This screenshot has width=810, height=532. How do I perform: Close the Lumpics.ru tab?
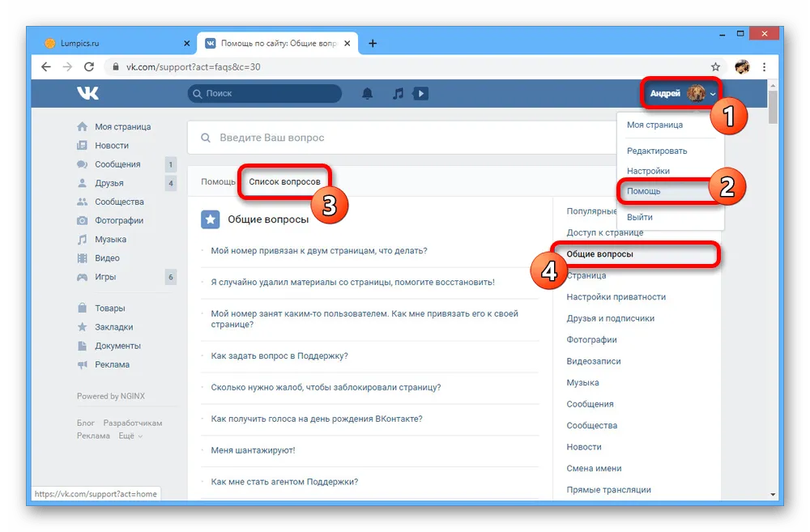(187, 44)
